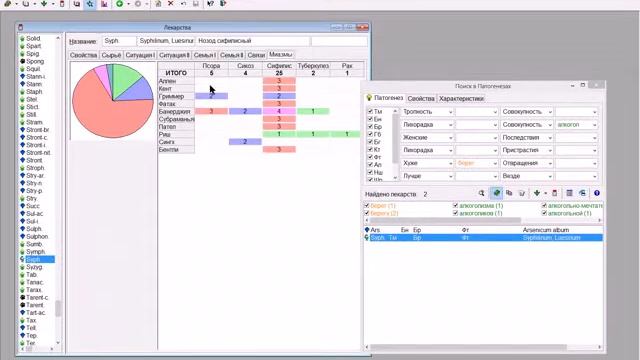Switch to the Семья II tab

[x=231, y=55]
